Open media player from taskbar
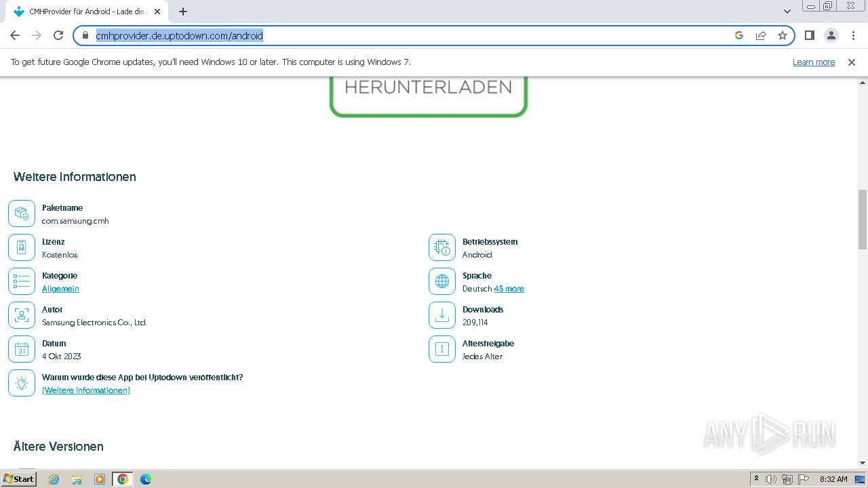The width and height of the screenshot is (868, 488). pos(100,479)
